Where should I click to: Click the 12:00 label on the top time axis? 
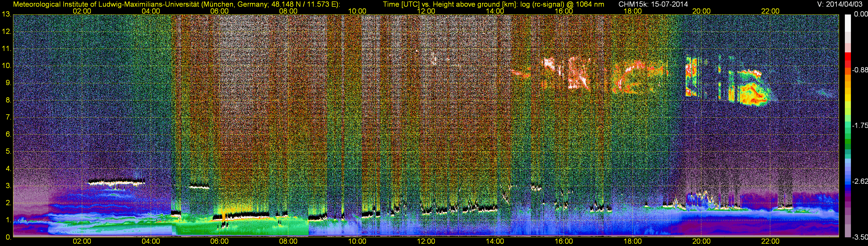[x=426, y=11]
